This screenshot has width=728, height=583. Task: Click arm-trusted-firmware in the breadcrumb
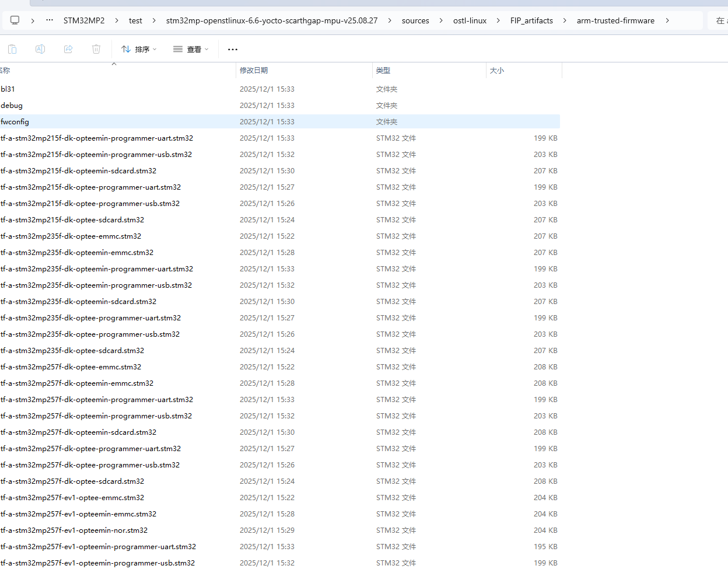pos(615,20)
